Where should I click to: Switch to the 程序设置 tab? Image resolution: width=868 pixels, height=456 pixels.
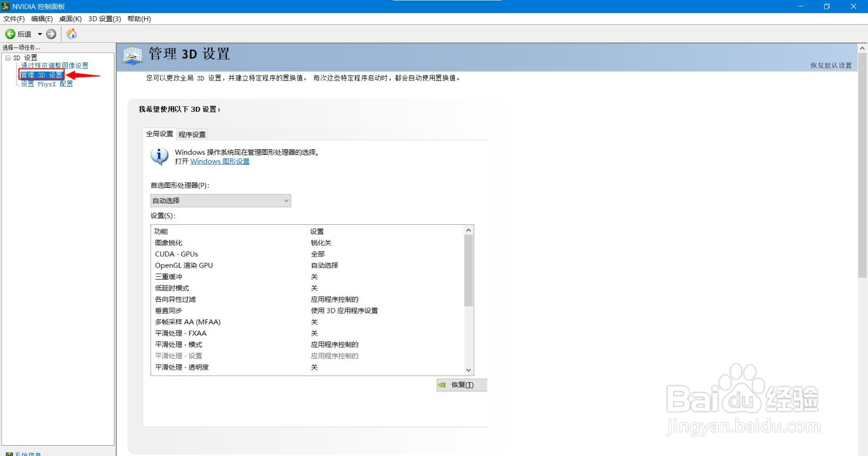[x=192, y=135]
